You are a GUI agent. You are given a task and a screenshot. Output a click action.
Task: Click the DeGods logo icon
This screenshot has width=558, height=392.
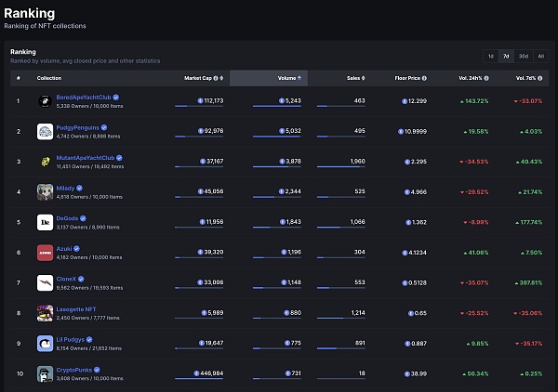pyautogui.click(x=45, y=222)
